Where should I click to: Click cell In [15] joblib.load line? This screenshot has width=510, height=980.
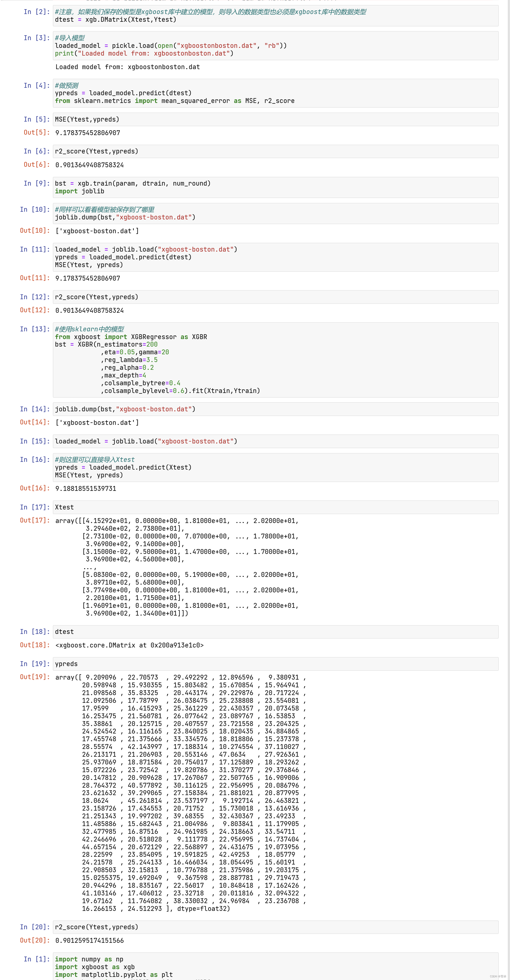[276, 441]
